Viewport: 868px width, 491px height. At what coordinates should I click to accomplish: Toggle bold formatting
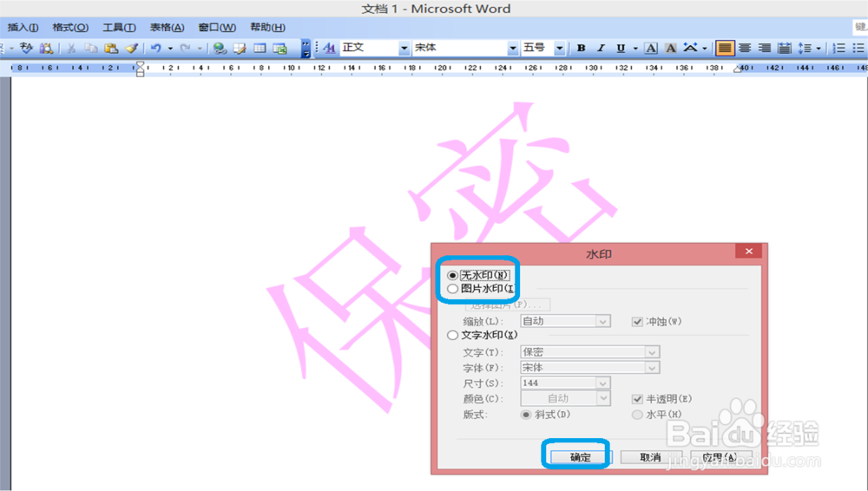pyautogui.click(x=581, y=49)
